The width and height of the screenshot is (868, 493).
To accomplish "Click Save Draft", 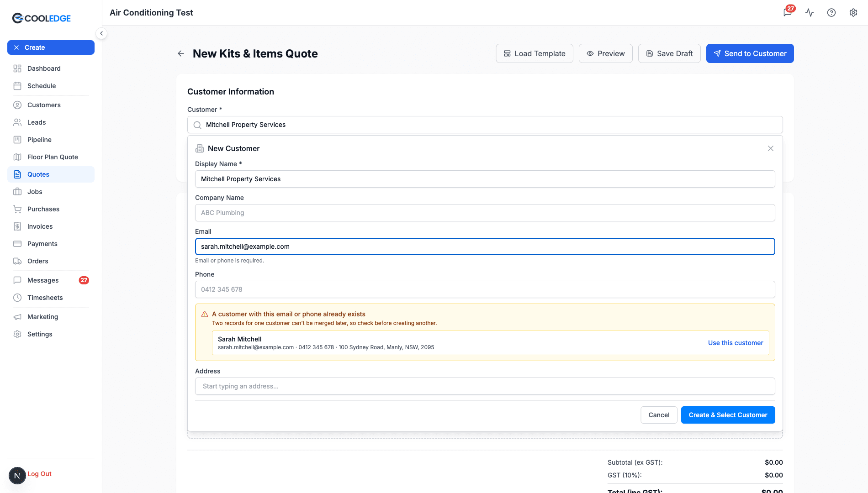I will (x=669, y=53).
